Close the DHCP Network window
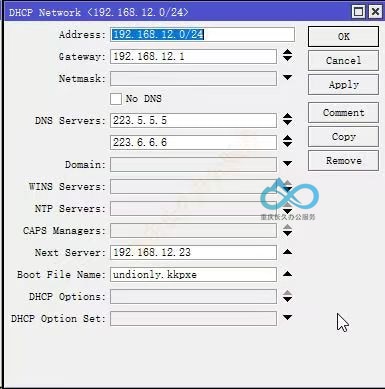Viewport: 385px width, 389px height. click(375, 12)
